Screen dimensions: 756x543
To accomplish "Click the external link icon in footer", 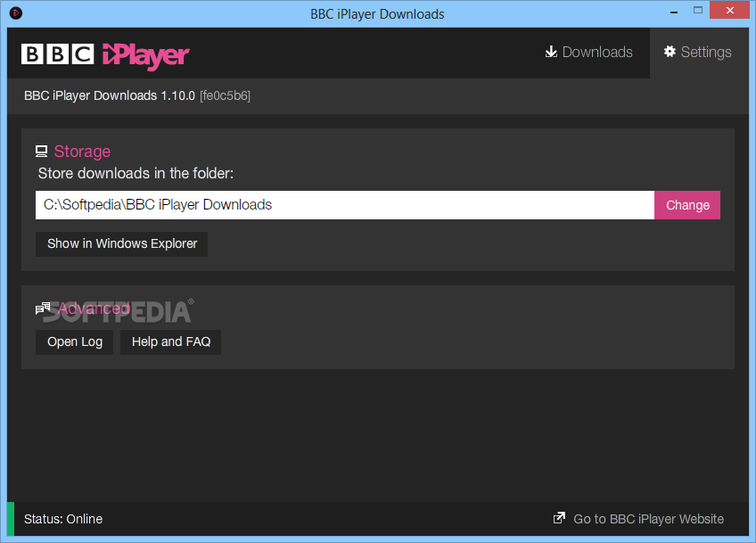I will tap(559, 518).
